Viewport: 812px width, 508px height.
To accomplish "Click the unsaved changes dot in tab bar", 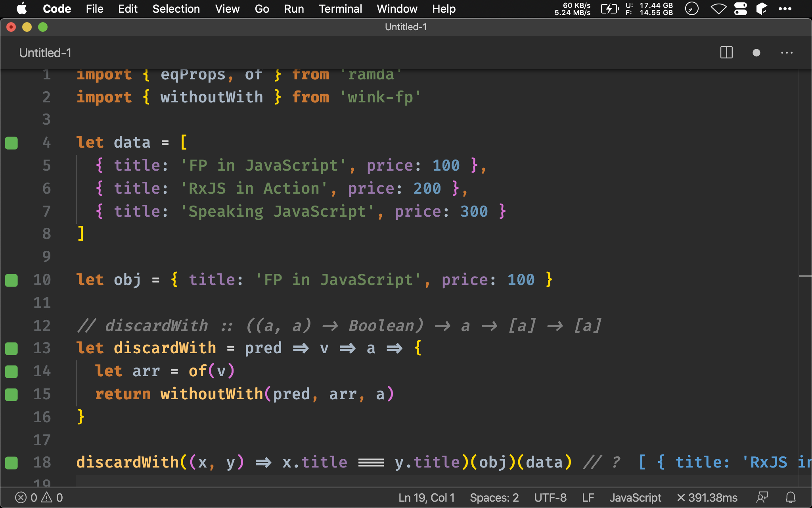I will click(756, 53).
